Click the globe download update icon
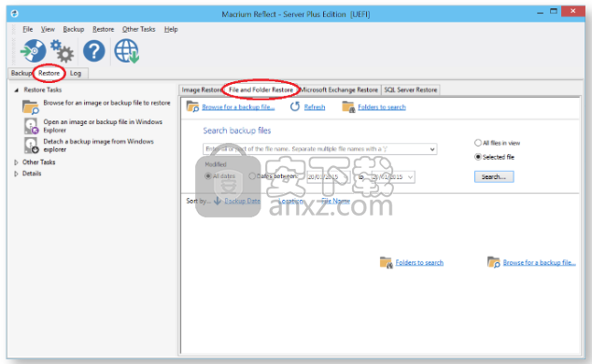Viewport: 592px width, 364px height. point(127,51)
